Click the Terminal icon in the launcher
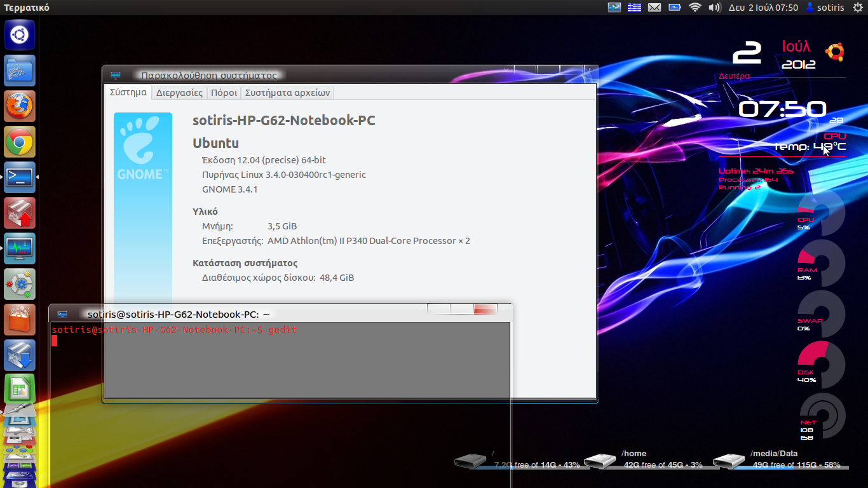The height and width of the screenshot is (488, 868). click(20, 177)
